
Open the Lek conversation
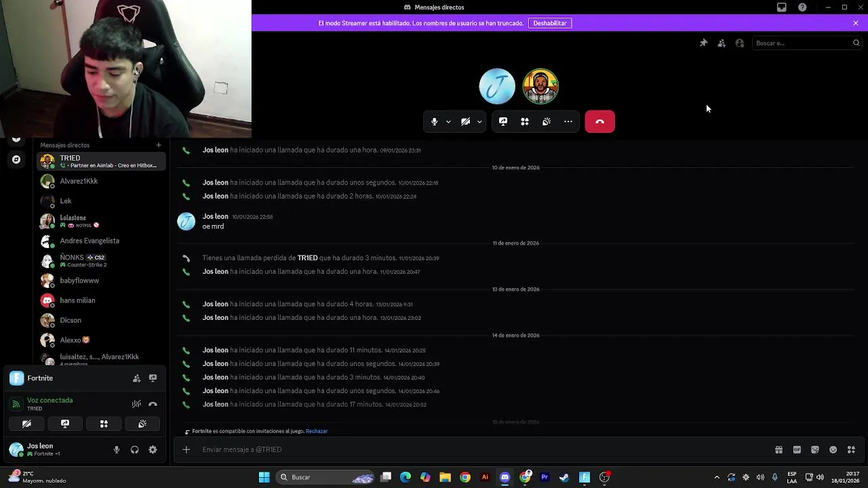[x=102, y=201]
